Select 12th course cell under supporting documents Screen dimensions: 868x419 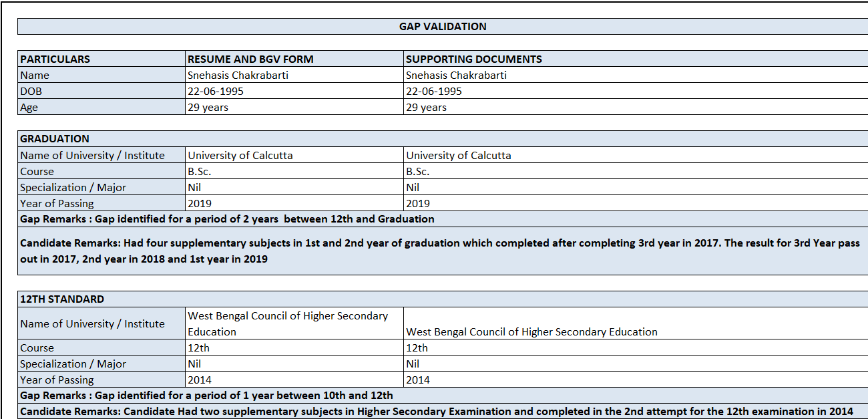point(417,347)
